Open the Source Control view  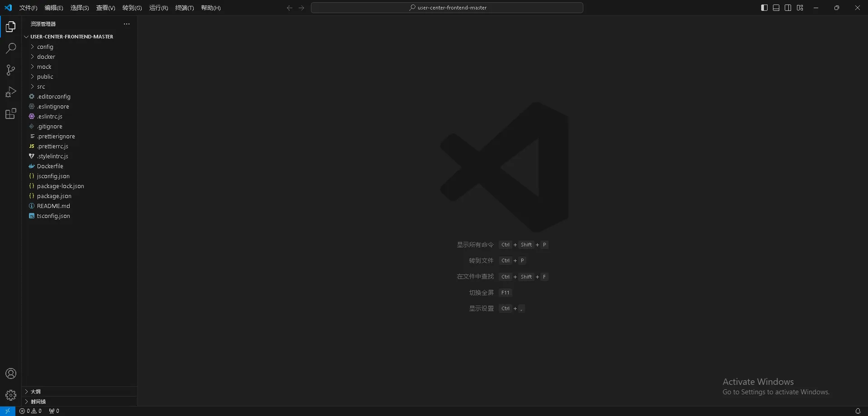click(x=11, y=70)
